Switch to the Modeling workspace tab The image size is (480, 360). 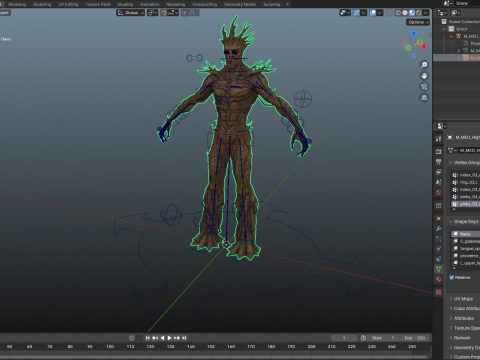[x=17, y=4]
